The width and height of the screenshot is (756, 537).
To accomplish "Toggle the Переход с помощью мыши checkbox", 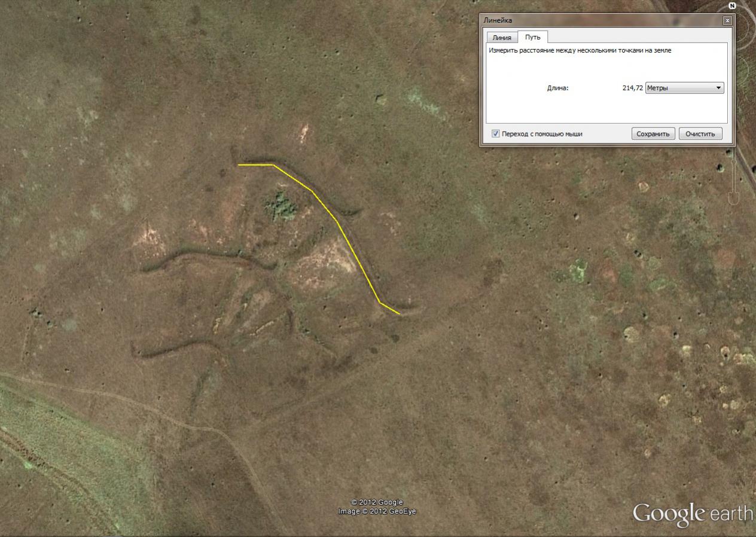I will point(495,134).
